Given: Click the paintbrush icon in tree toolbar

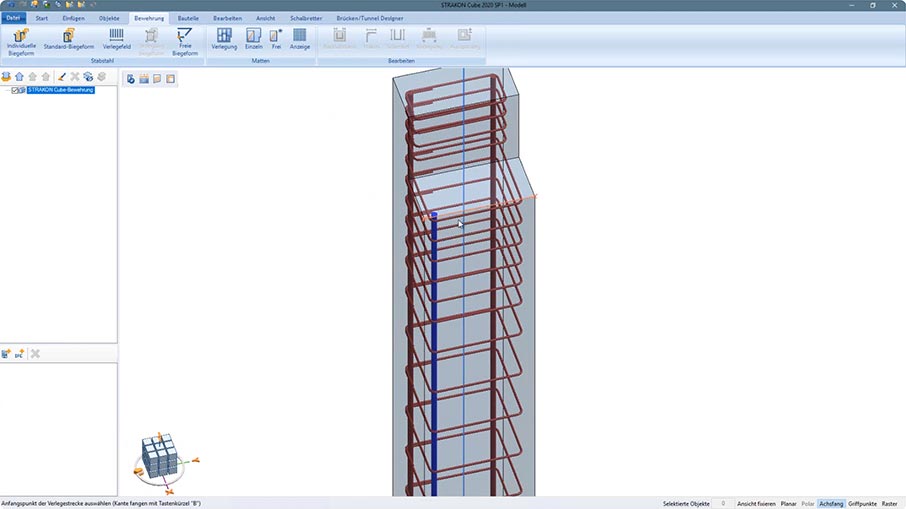Looking at the screenshot, I should (62, 77).
